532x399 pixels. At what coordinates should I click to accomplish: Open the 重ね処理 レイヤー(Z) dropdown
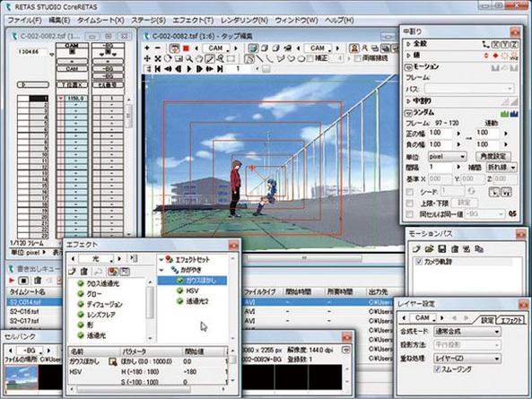[467, 358]
